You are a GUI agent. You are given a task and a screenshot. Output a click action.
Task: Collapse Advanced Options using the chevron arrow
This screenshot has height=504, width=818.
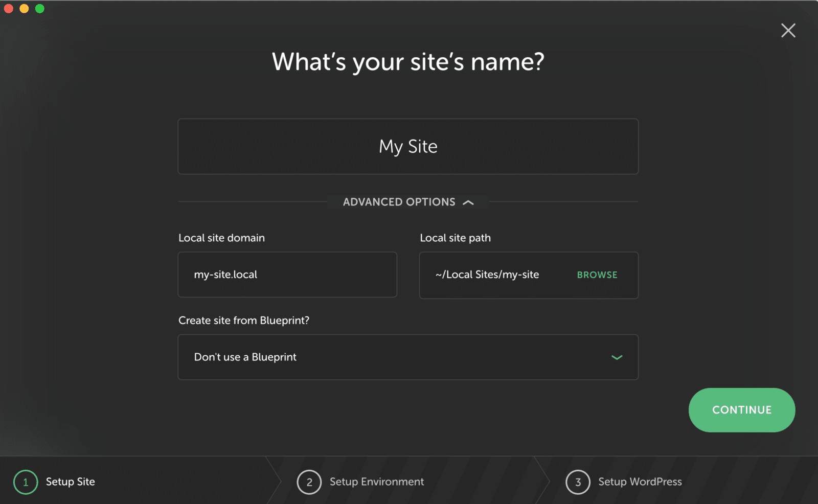pos(468,202)
